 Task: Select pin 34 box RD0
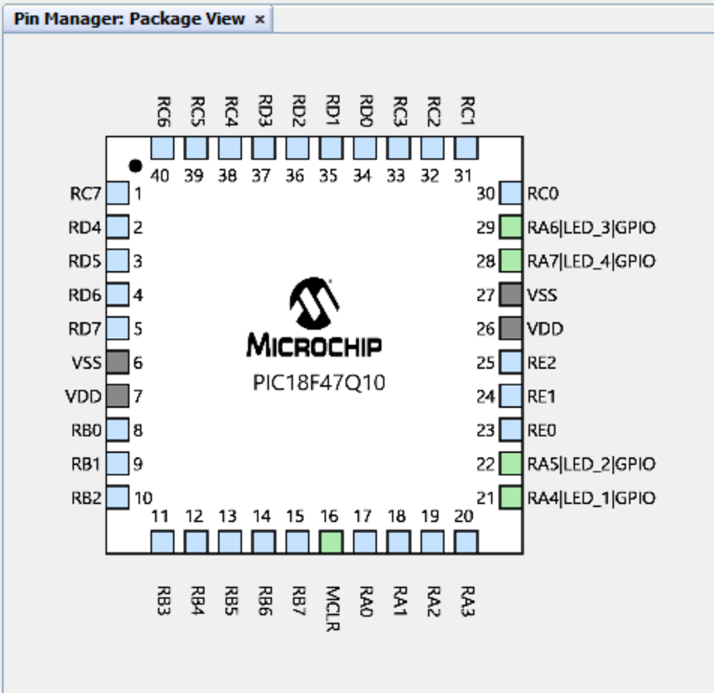coord(365,148)
